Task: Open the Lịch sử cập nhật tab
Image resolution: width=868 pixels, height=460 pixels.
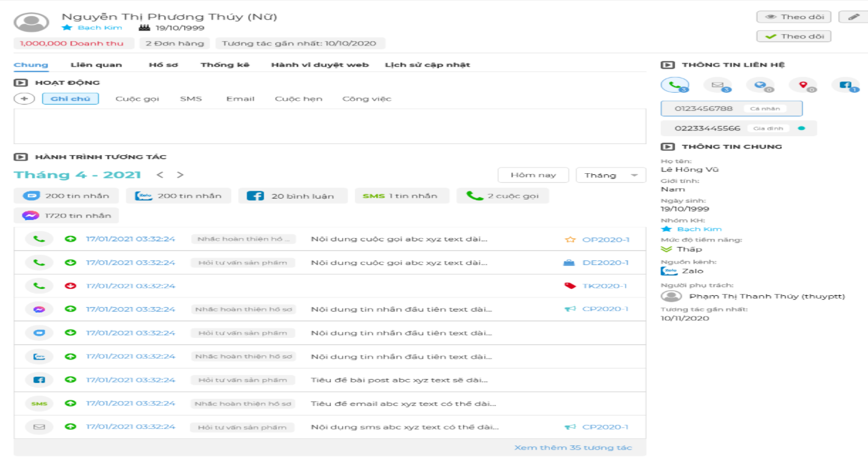Action: pos(427,65)
